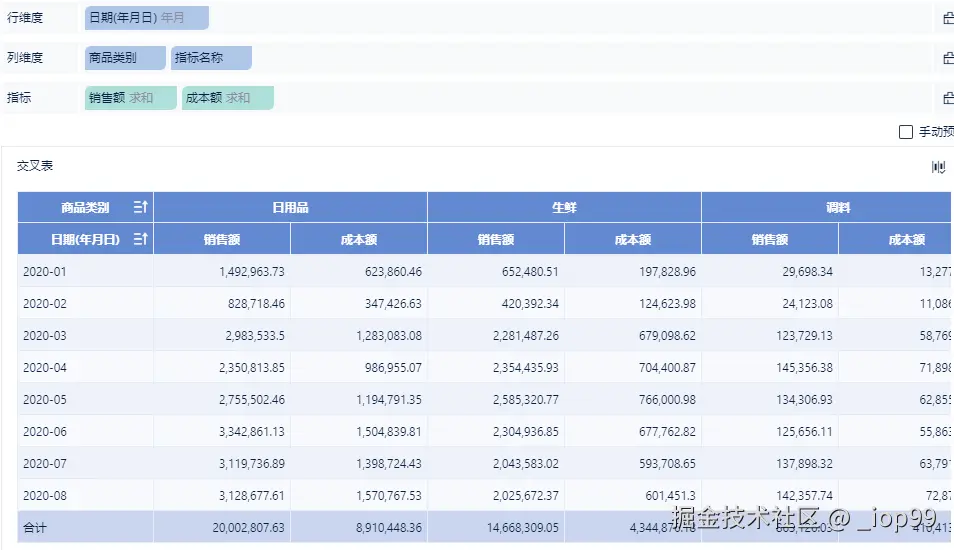Click cell value 124,623.98
Viewport: 954px width, 550px height.
(x=667, y=304)
